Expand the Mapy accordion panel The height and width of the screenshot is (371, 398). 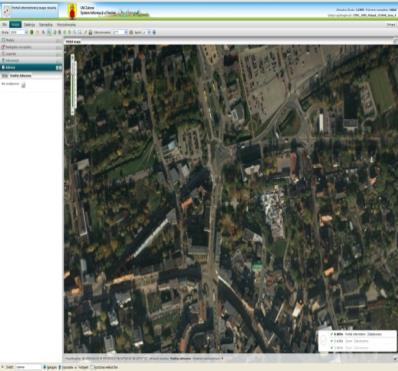(31, 40)
